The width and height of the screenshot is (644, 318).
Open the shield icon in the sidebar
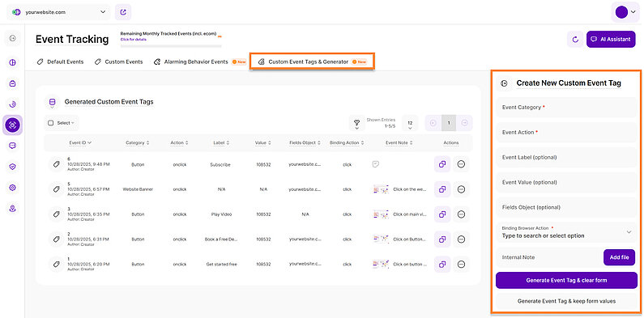[x=12, y=167]
